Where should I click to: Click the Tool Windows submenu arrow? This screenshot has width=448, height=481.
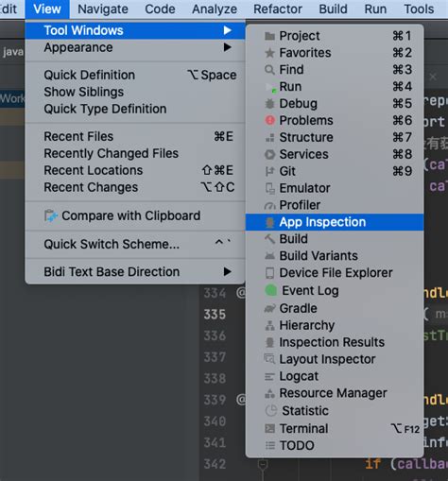tap(228, 30)
